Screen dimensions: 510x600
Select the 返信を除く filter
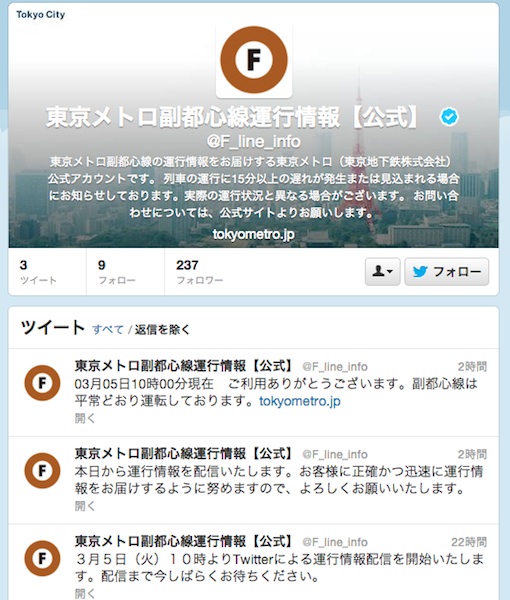pyautogui.click(x=162, y=329)
